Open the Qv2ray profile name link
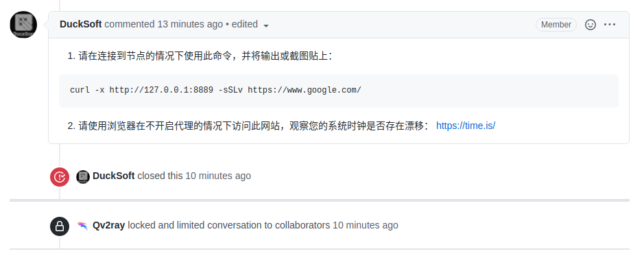The width and height of the screenshot is (644, 258). point(109,225)
